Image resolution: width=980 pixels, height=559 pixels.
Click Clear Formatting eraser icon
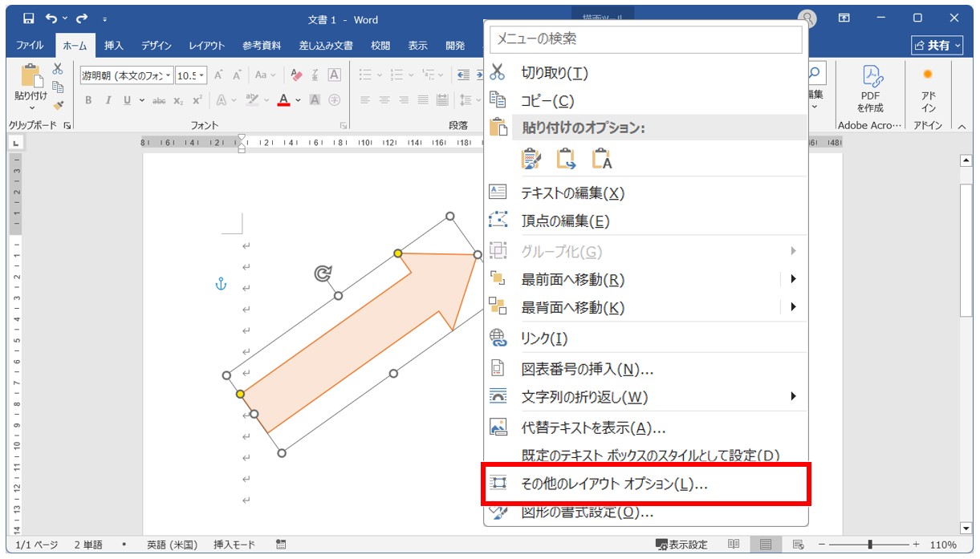pos(296,75)
